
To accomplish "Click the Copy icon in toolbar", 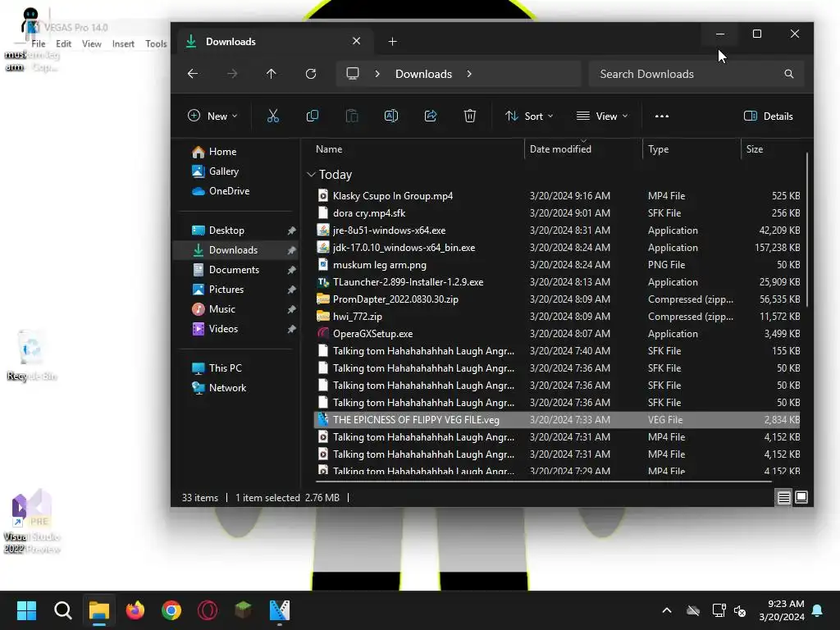I will pyautogui.click(x=313, y=116).
